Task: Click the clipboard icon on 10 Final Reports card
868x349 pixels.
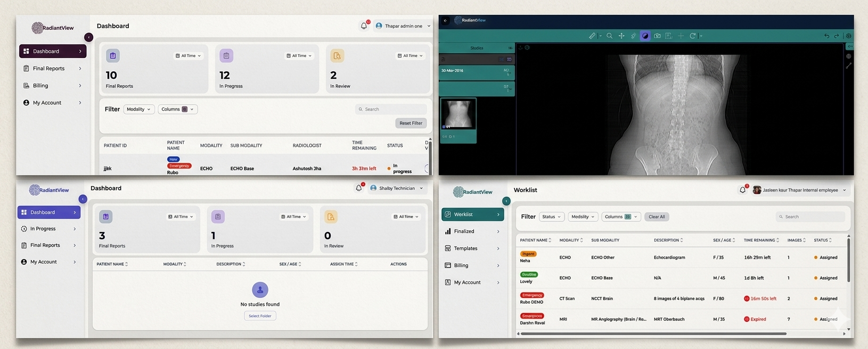Action: [x=112, y=55]
